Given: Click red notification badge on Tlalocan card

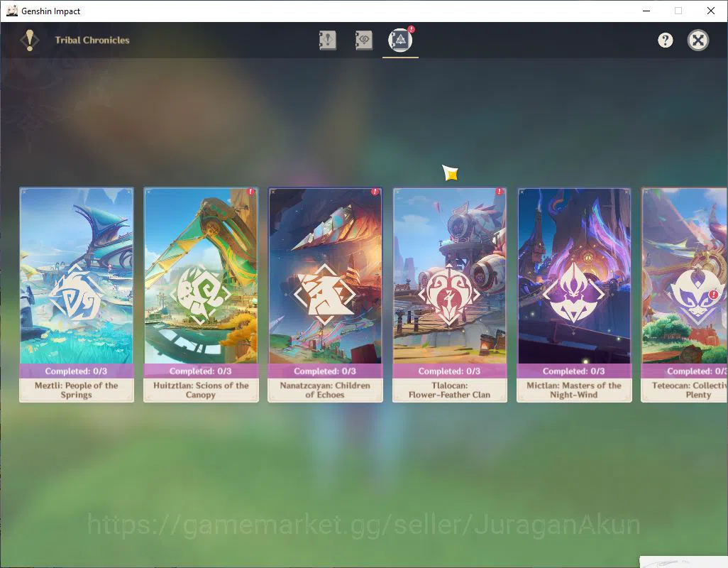Looking at the screenshot, I should 500,192.
